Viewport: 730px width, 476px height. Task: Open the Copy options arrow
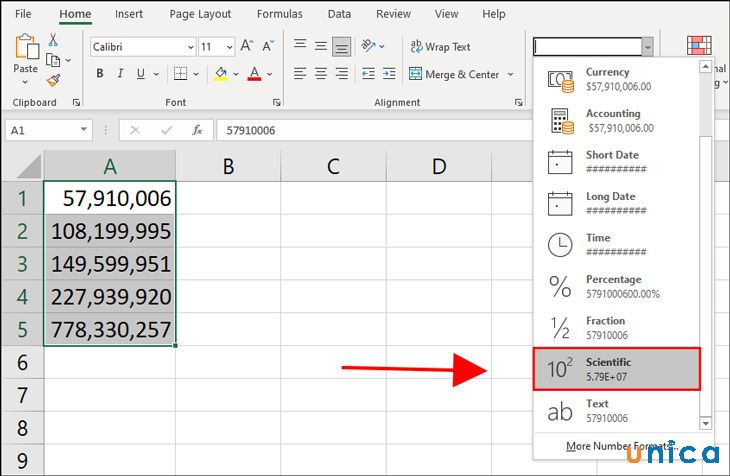tap(68, 61)
